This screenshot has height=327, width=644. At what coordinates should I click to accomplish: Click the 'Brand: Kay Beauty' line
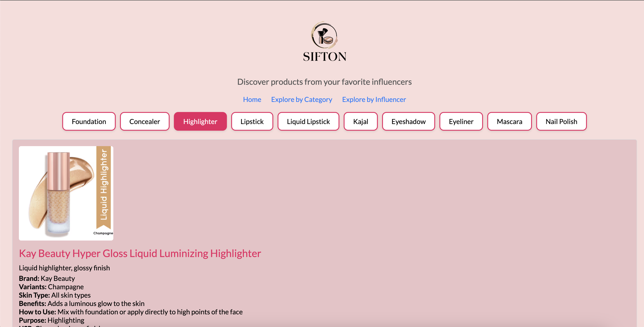(x=47, y=278)
